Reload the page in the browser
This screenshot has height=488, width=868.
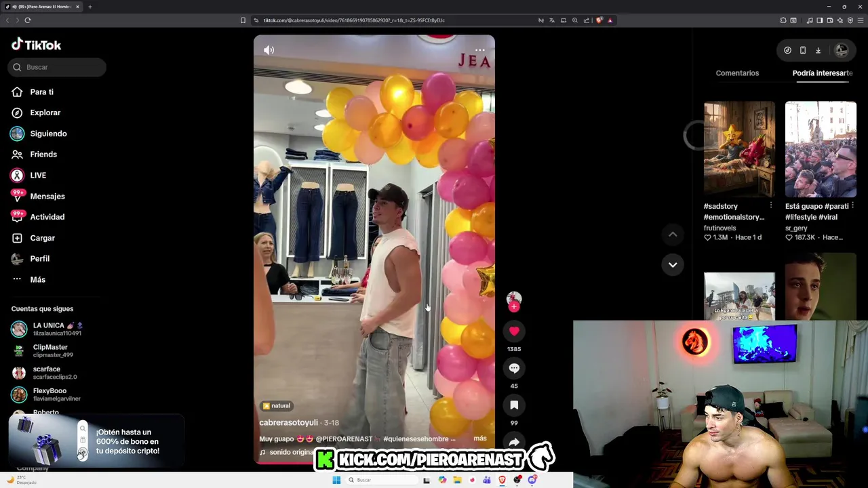(27, 20)
